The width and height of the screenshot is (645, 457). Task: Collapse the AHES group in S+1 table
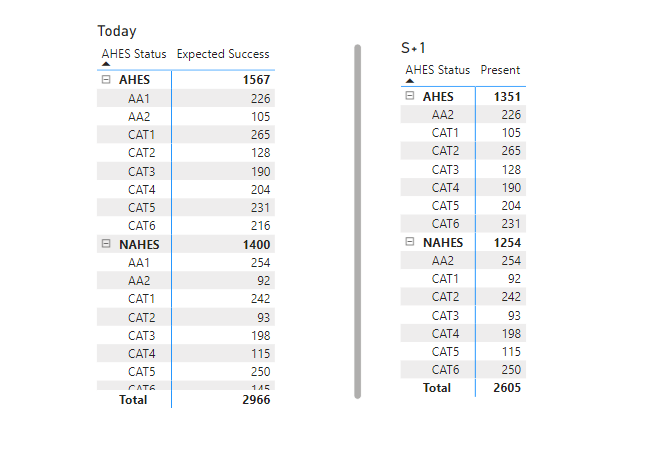click(x=410, y=96)
